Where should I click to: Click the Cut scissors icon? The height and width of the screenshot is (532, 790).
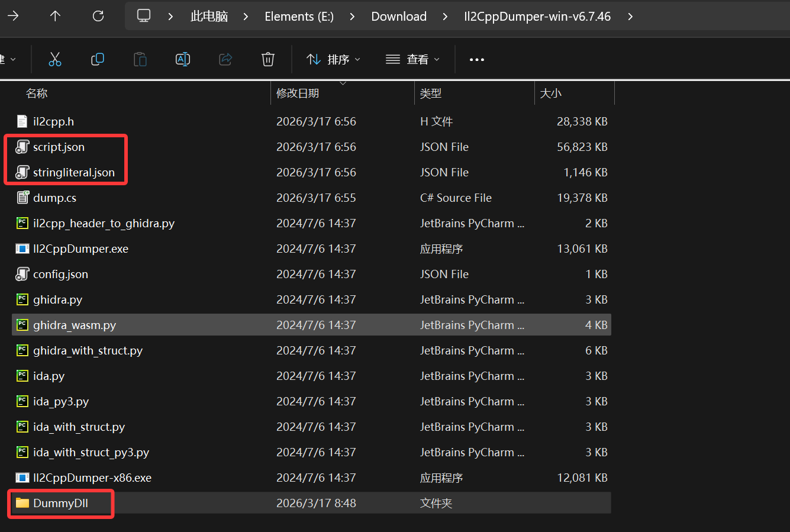[55, 59]
